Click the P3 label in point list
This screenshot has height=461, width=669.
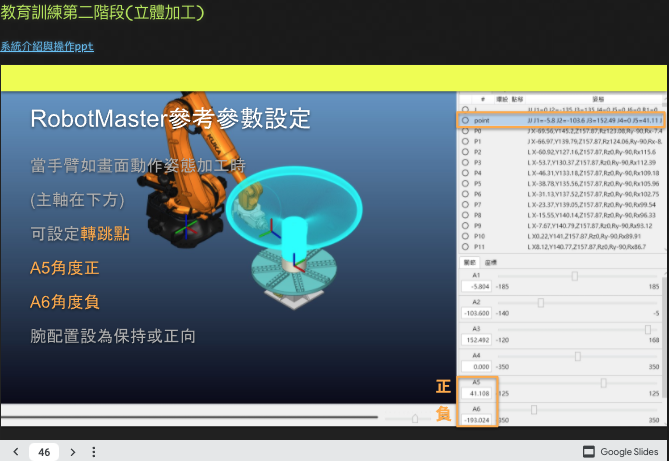477,163
